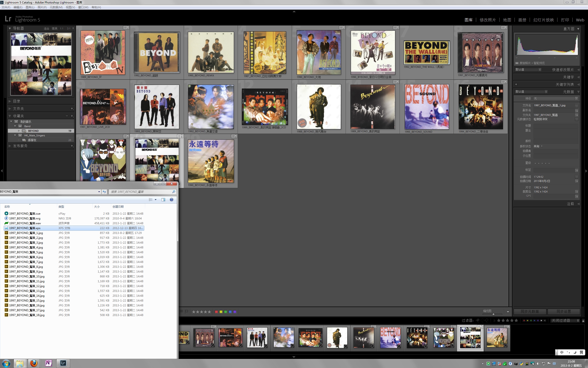Set navigator zoom to 1:1
The width and height of the screenshot is (588, 368).
(x=62, y=29)
